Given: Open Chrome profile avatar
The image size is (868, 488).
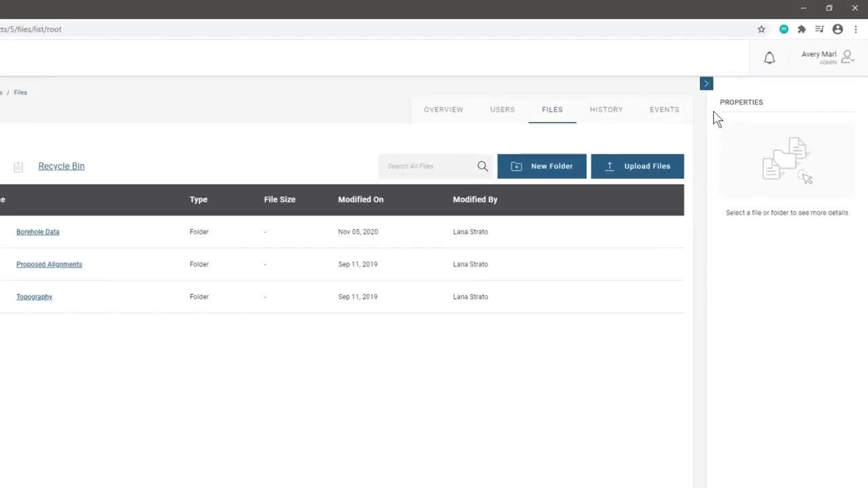Looking at the screenshot, I should (x=837, y=29).
